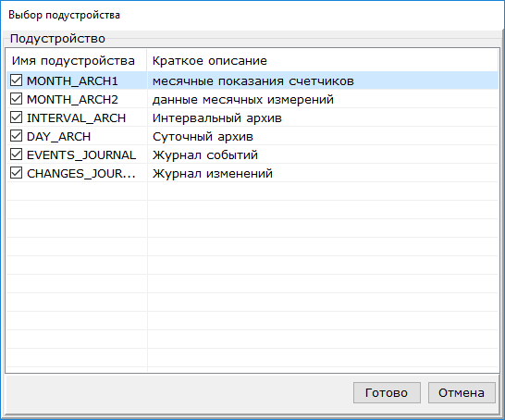This screenshot has height=420, width=505.
Task: Disable the CHANGES_JOUR... checkbox
Action: click(x=16, y=173)
